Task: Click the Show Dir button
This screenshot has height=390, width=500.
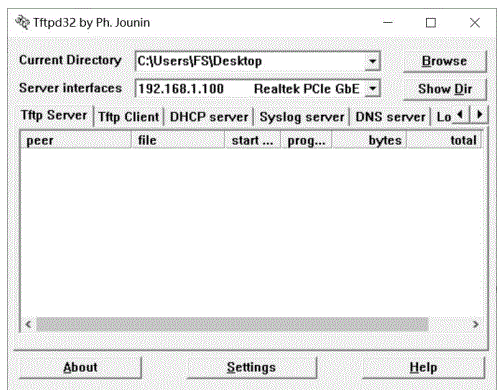Action: 445,89
